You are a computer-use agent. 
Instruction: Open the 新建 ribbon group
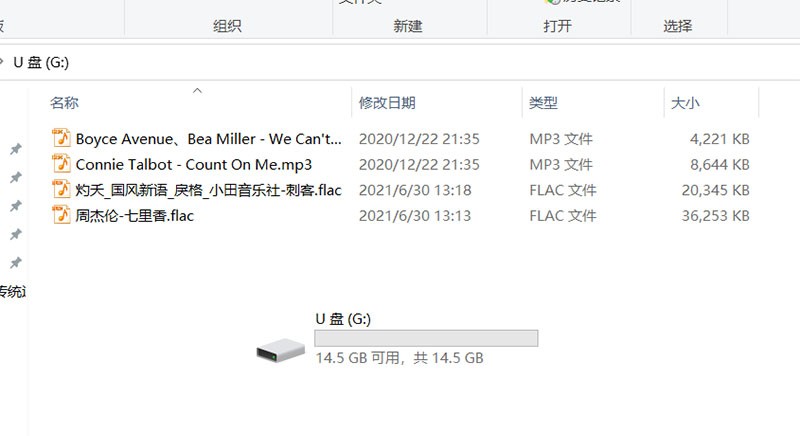pos(408,25)
